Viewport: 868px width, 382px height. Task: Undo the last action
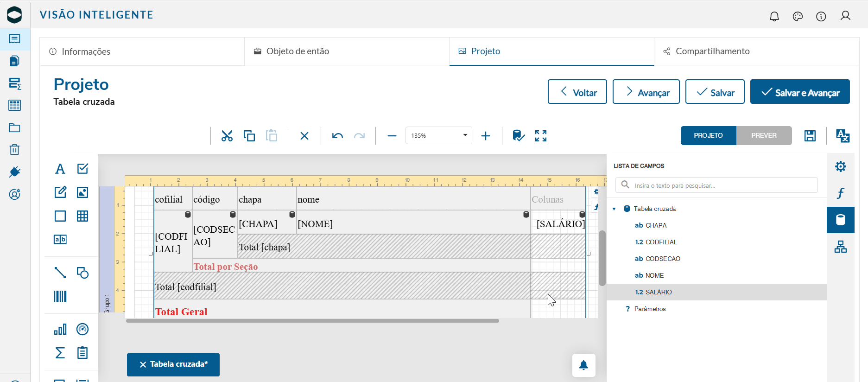pos(337,136)
